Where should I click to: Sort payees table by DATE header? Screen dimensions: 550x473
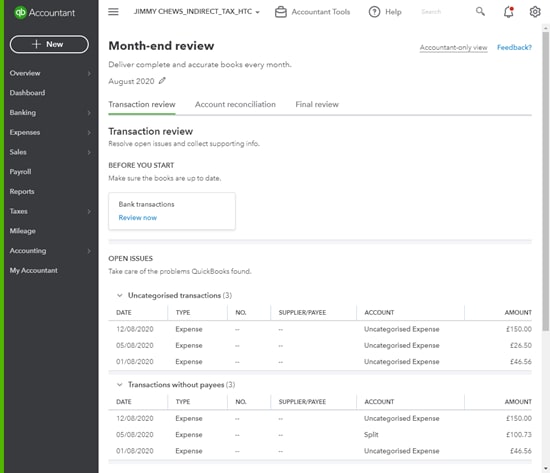pos(123,402)
